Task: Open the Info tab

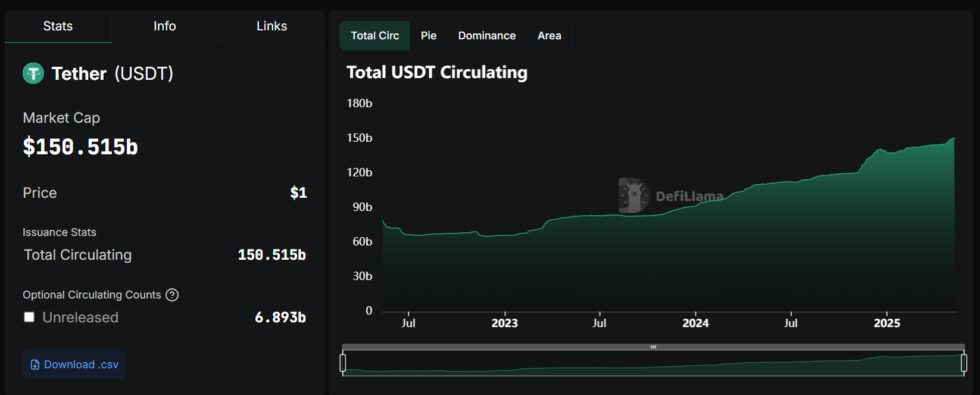Action: (165, 26)
